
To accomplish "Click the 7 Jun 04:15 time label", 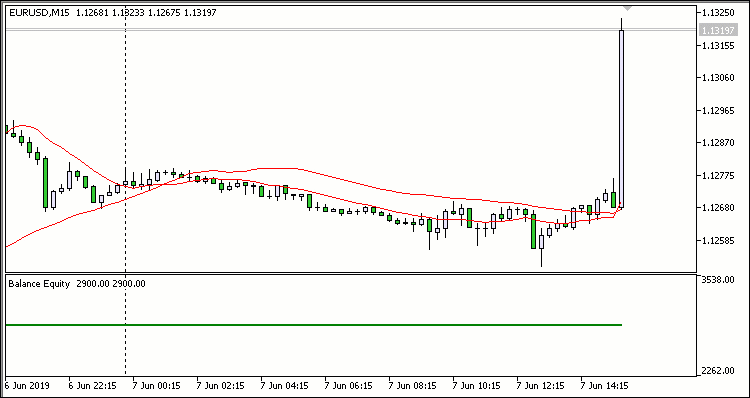I will pyautogui.click(x=284, y=385).
